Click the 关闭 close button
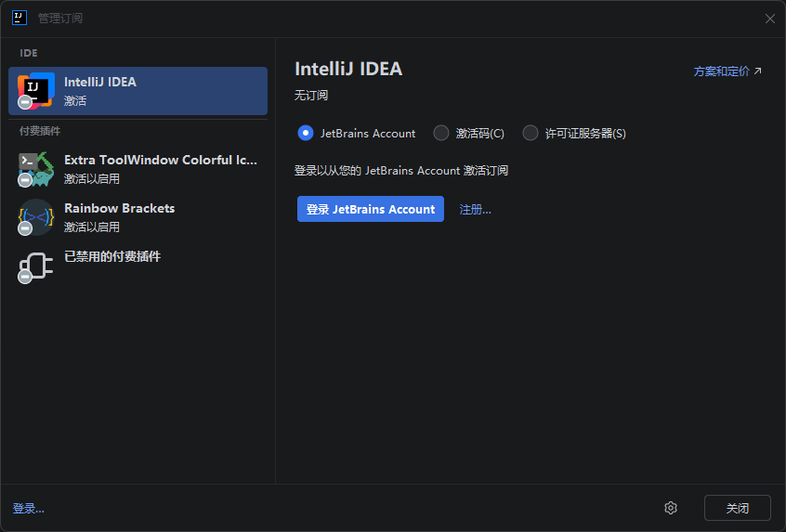 click(738, 508)
